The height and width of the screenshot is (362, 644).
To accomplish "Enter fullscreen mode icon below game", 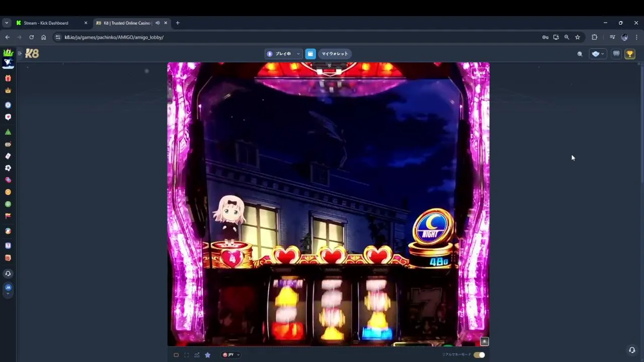I will point(186,355).
